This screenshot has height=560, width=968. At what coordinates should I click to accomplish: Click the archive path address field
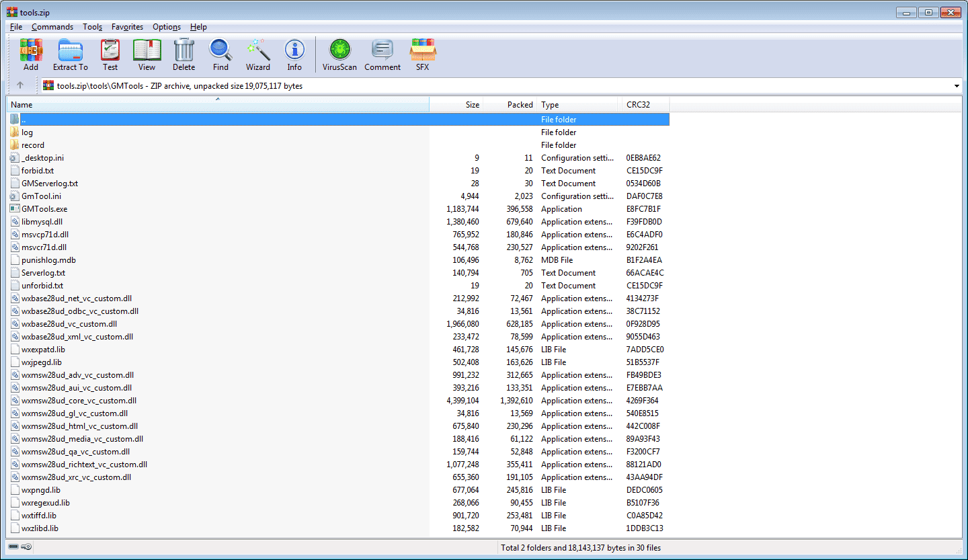[x=501, y=86]
